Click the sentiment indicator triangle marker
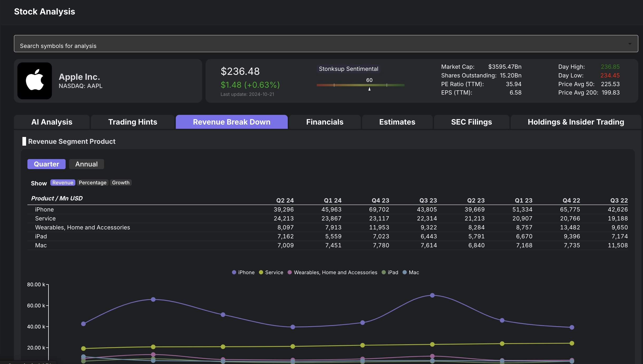The width and height of the screenshot is (643, 364). 369,89
